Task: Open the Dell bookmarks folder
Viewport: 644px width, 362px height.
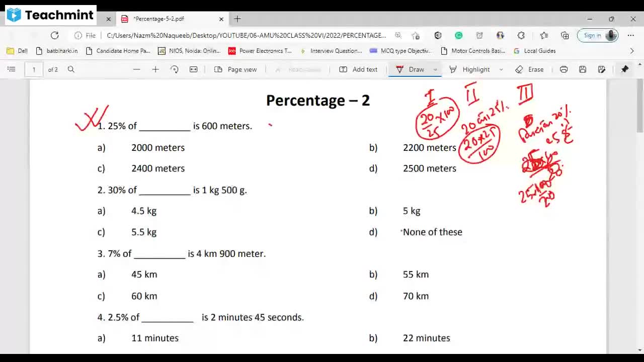Action: tap(17, 51)
